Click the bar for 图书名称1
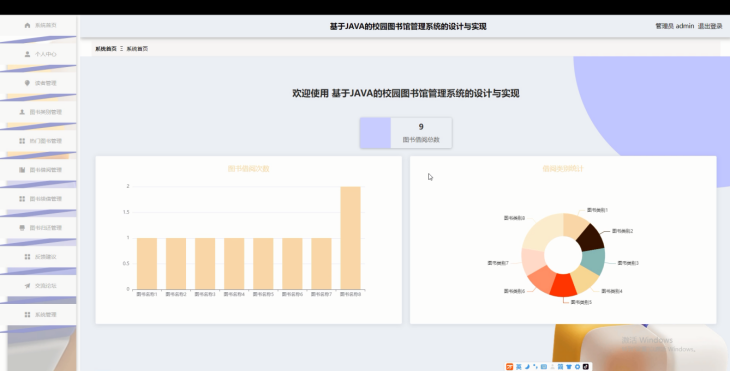This screenshot has width=731, height=372. tap(147, 263)
